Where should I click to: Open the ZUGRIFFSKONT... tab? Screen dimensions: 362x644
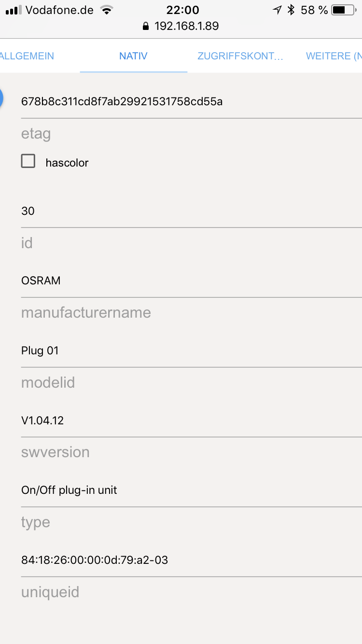240,56
